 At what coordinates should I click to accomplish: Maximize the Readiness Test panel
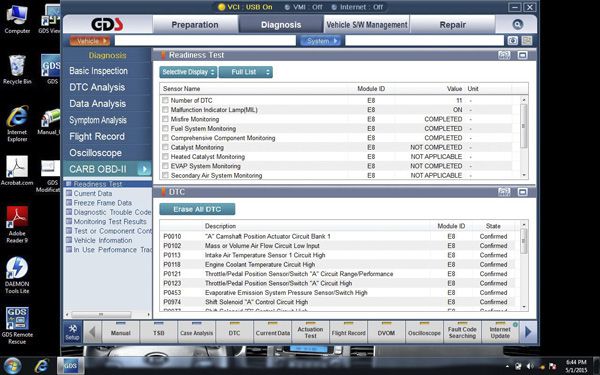pos(522,55)
